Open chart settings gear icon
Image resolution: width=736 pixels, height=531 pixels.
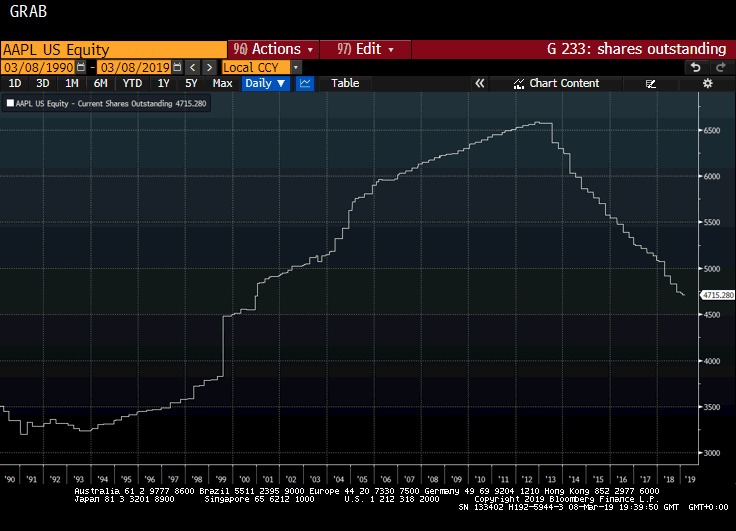coord(707,84)
